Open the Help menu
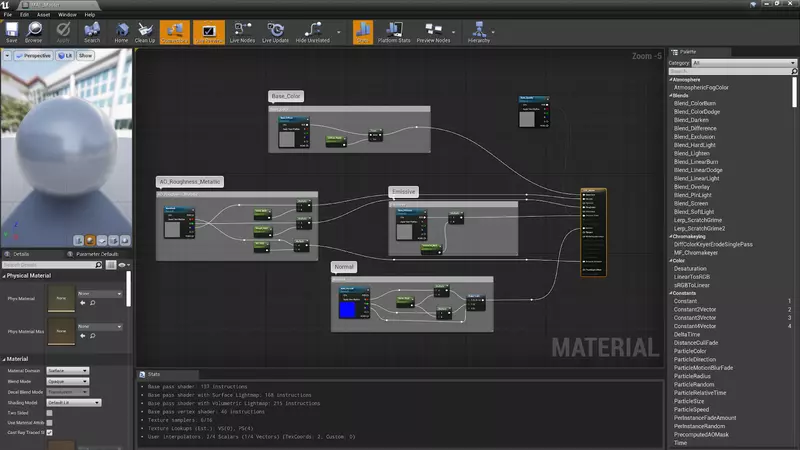This screenshot has width=800, height=450. pyautogui.click(x=90, y=15)
